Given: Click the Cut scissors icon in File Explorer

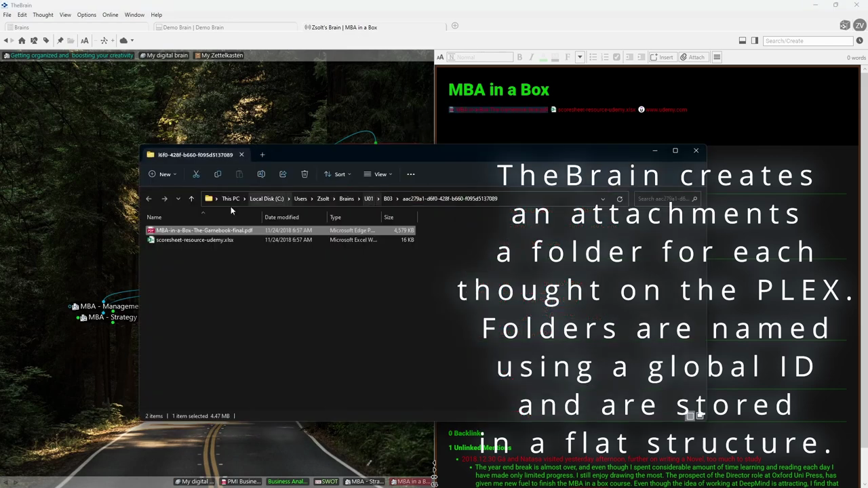Looking at the screenshot, I should (x=196, y=174).
